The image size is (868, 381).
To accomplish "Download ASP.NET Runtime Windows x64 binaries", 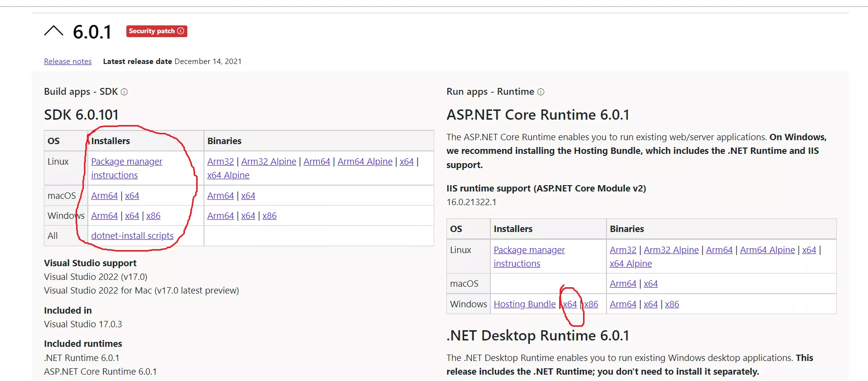I will (x=651, y=304).
